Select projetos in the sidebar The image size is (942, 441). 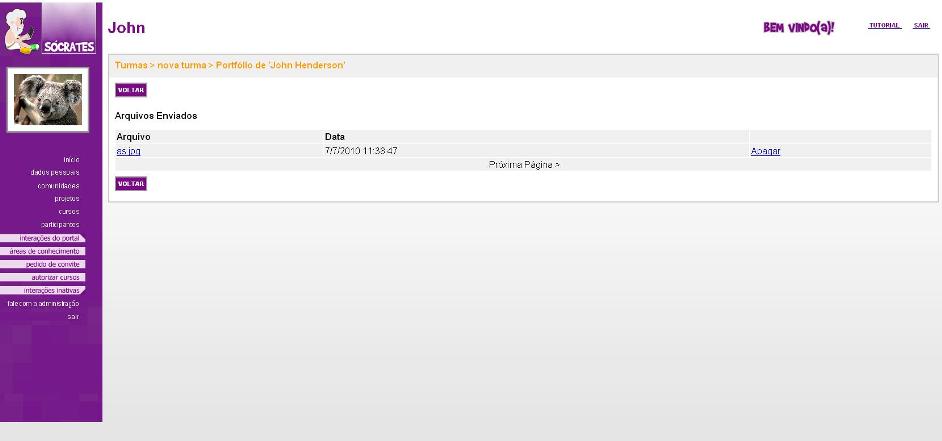click(66, 199)
